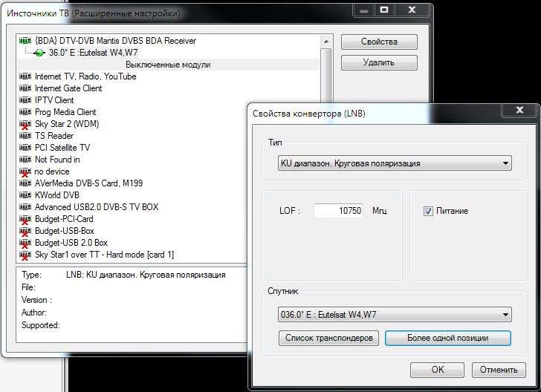541x392 pixels.
Task: Click the IPTV Client module icon
Action: (x=25, y=100)
